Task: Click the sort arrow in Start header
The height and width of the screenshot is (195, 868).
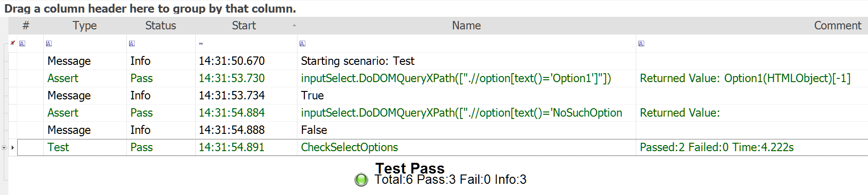Action: point(294,25)
